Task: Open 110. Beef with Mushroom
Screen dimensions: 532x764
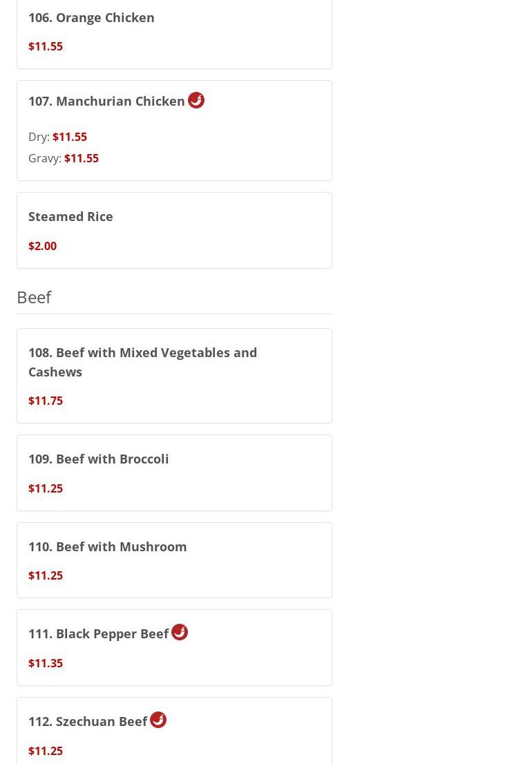Action: 107,546
